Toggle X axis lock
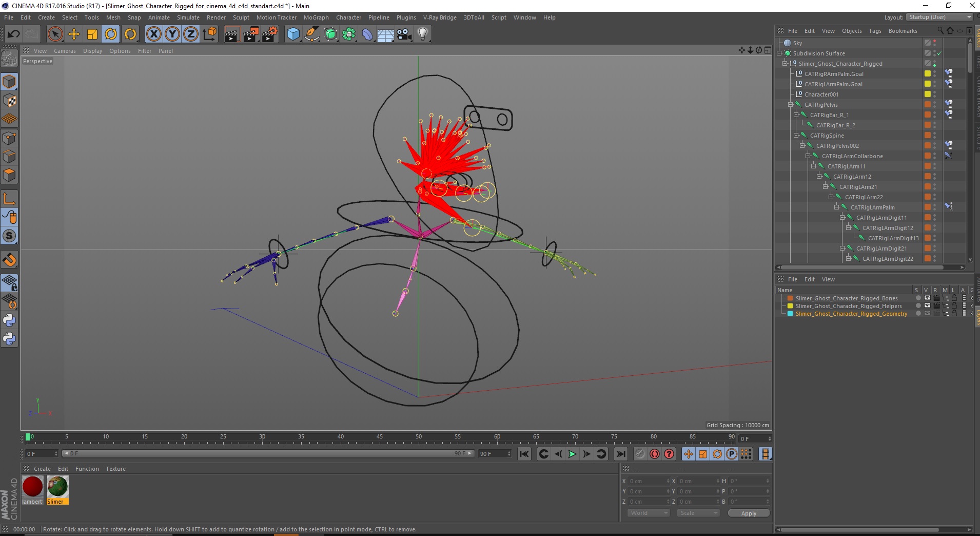Screen dimensions: 980x536 [153, 34]
